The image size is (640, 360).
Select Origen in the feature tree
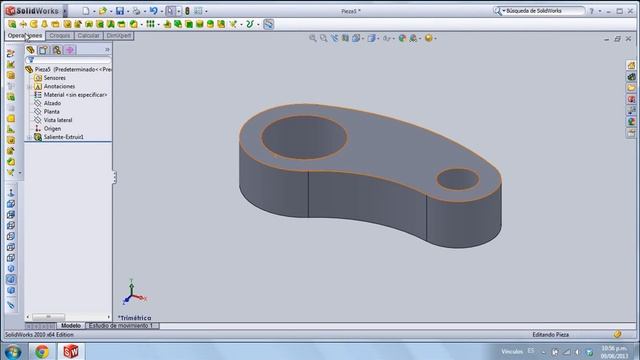[x=47, y=129]
